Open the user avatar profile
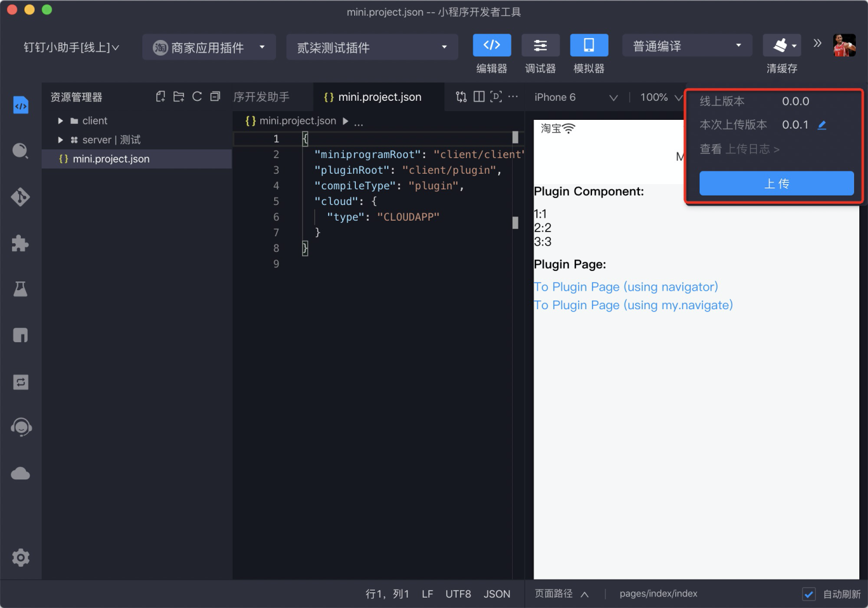This screenshot has height=608, width=868. tap(844, 45)
